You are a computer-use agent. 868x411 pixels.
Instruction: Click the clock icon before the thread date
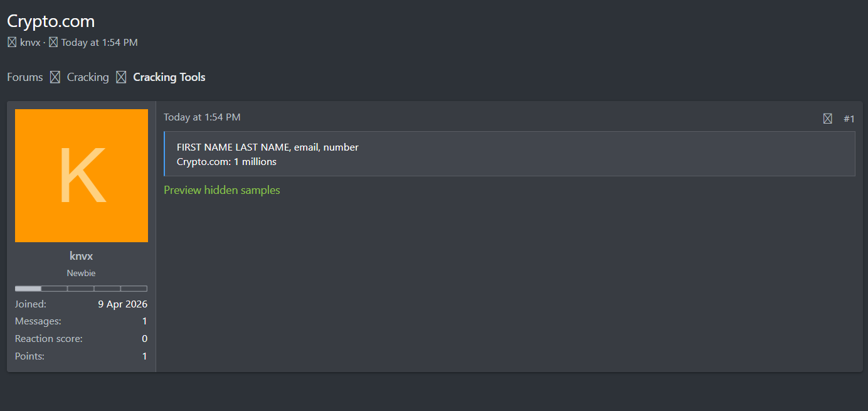click(x=53, y=43)
